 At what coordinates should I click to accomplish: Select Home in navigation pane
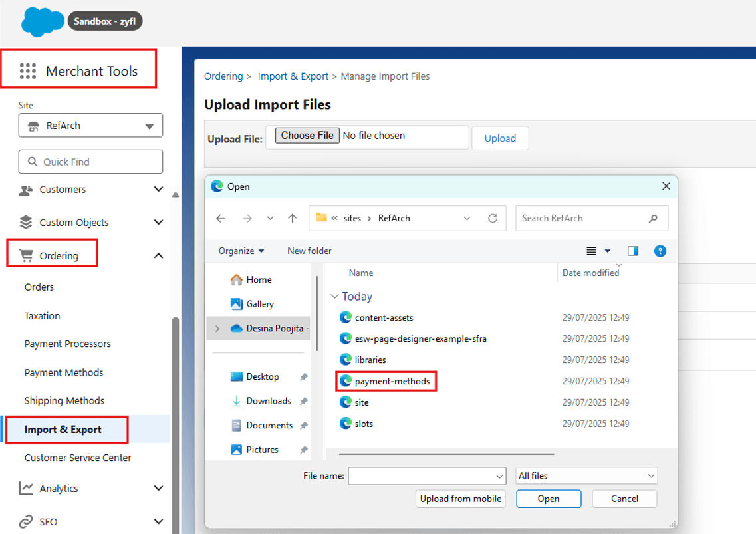pyautogui.click(x=251, y=280)
